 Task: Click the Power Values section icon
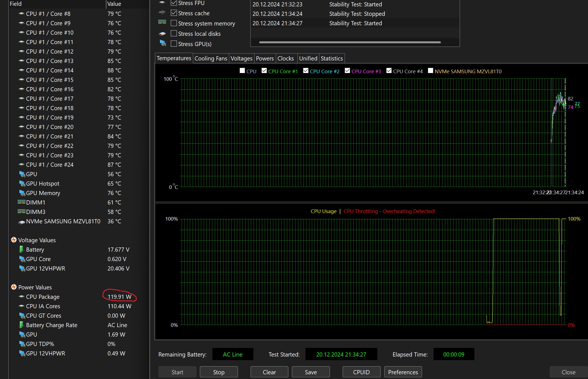tap(14, 287)
